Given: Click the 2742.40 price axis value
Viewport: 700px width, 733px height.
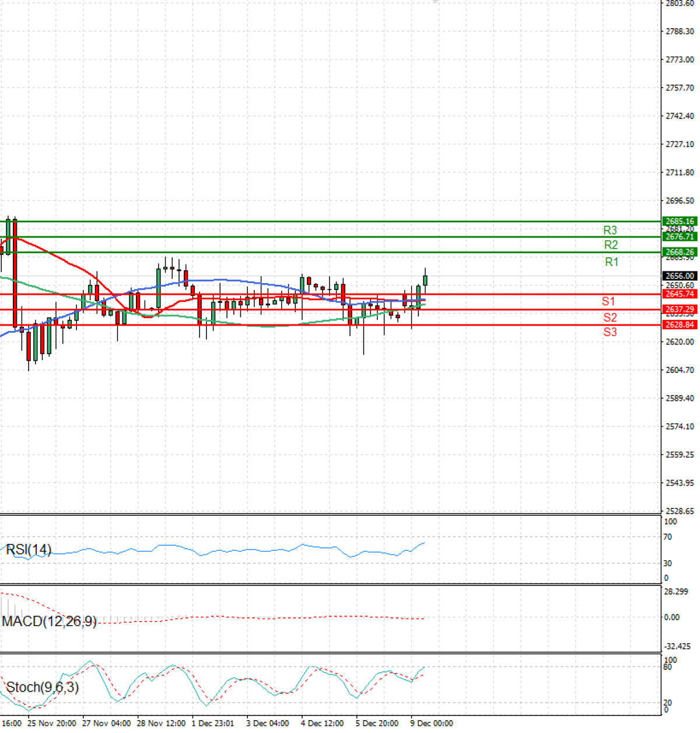Looking at the screenshot, I should pyautogui.click(x=680, y=116).
